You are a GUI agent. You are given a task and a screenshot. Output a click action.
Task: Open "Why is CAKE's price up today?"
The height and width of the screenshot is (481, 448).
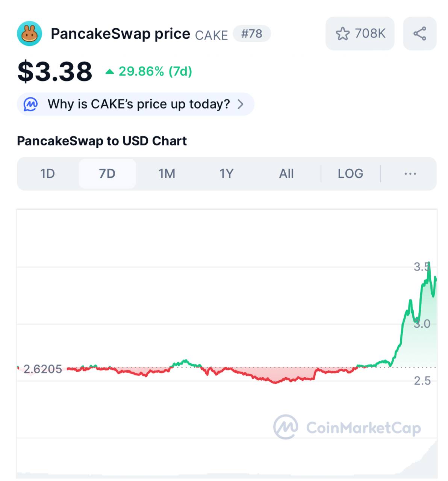(x=138, y=104)
